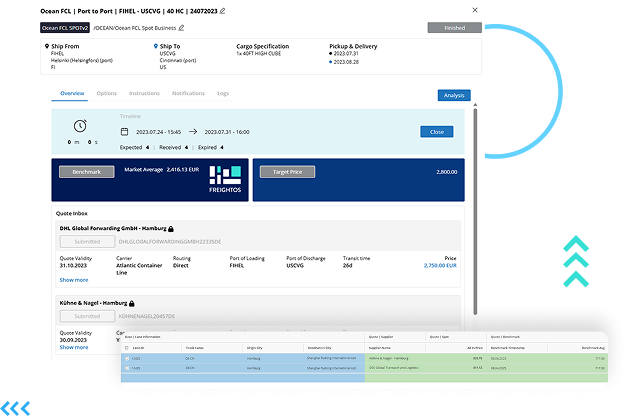Screen dimensions: 628x416
Task: Click the edit pencil beside the shipment title
Action: click(x=222, y=11)
